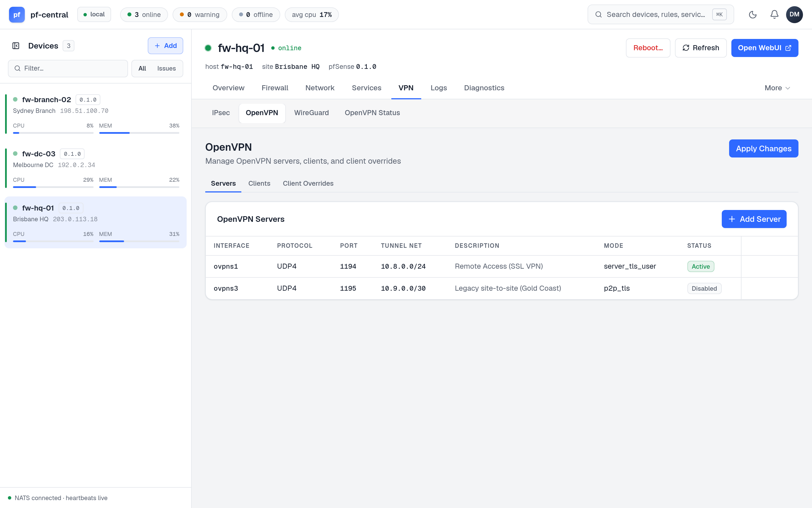The height and width of the screenshot is (508, 812).
Task: Click Apply Changes button
Action: (x=763, y=148)
